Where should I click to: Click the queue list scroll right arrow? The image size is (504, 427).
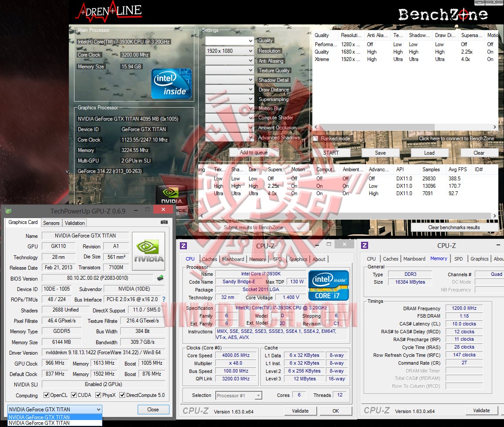click(x=494, y=127)
